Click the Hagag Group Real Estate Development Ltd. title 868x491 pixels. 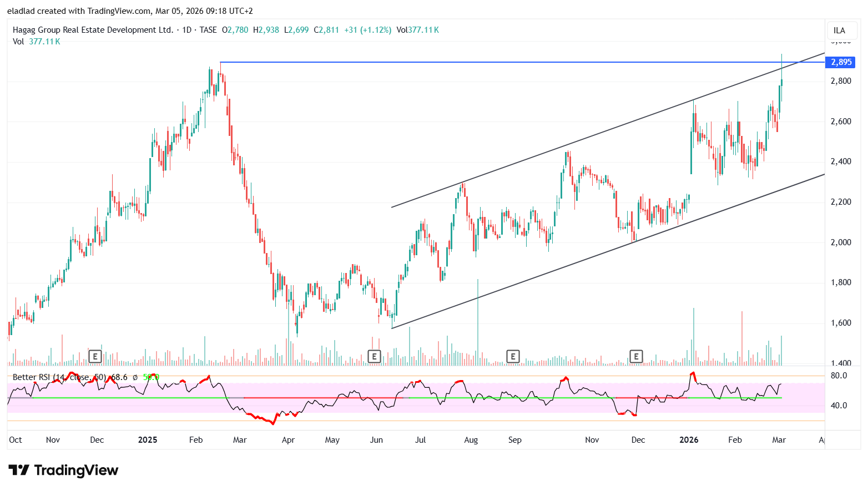(x=93, y=30)
